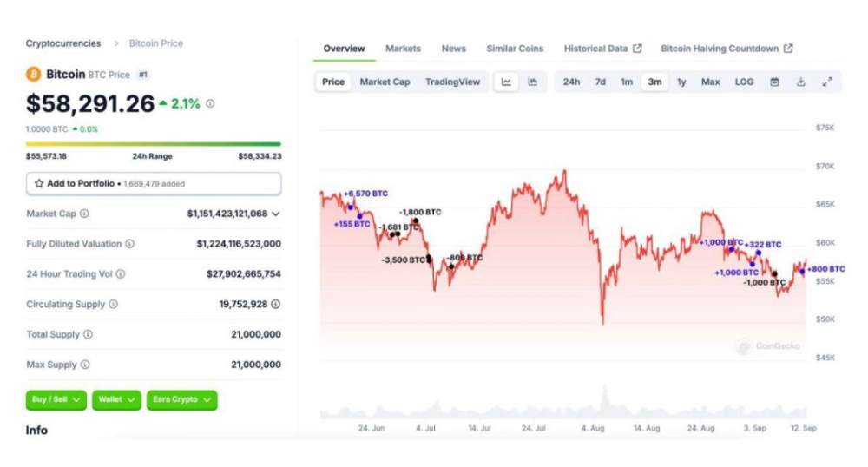Expand the Market Cap value chevron
This screenshot has width=868, height=467.
pos(276,214)
